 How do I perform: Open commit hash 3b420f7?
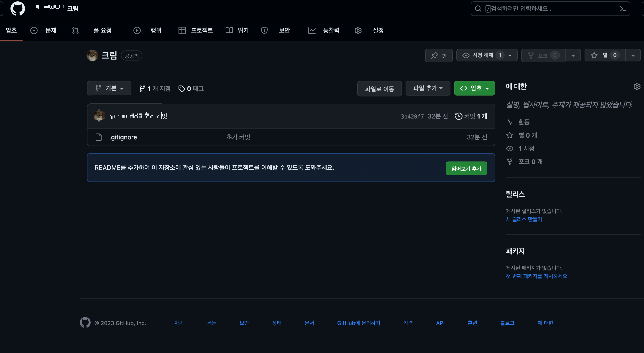point(412,116)
